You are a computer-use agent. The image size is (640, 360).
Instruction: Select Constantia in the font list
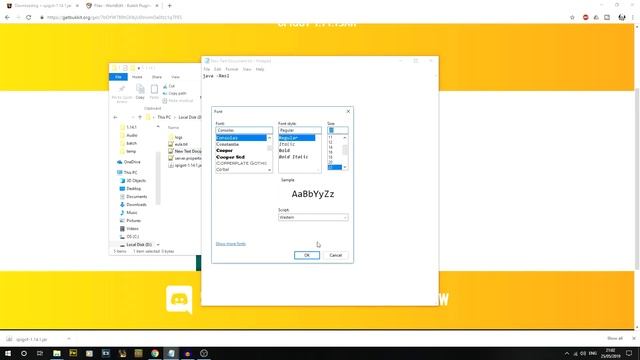[x=227, y=144]
